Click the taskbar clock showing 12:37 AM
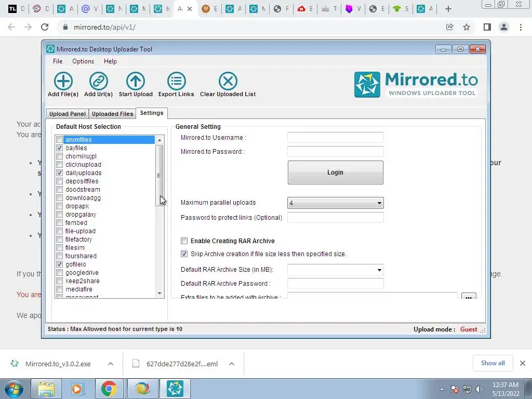The width and height of the screenshot is (532, 399). [x=506, y=389]
